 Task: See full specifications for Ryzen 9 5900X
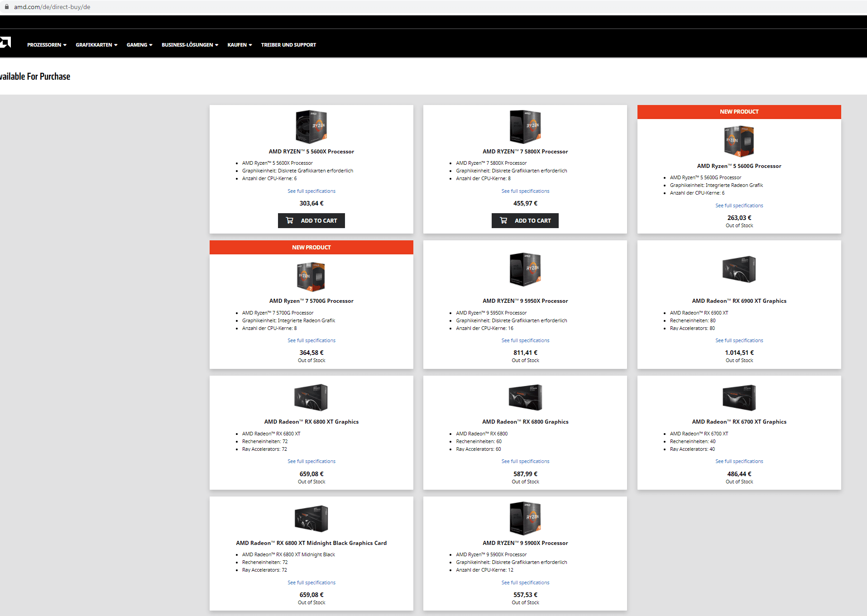point(525,583)
